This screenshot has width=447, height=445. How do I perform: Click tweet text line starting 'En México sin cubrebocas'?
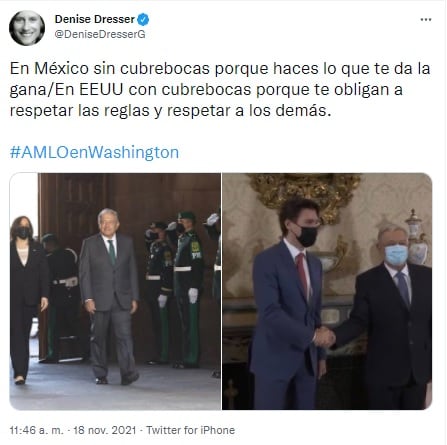220,69
